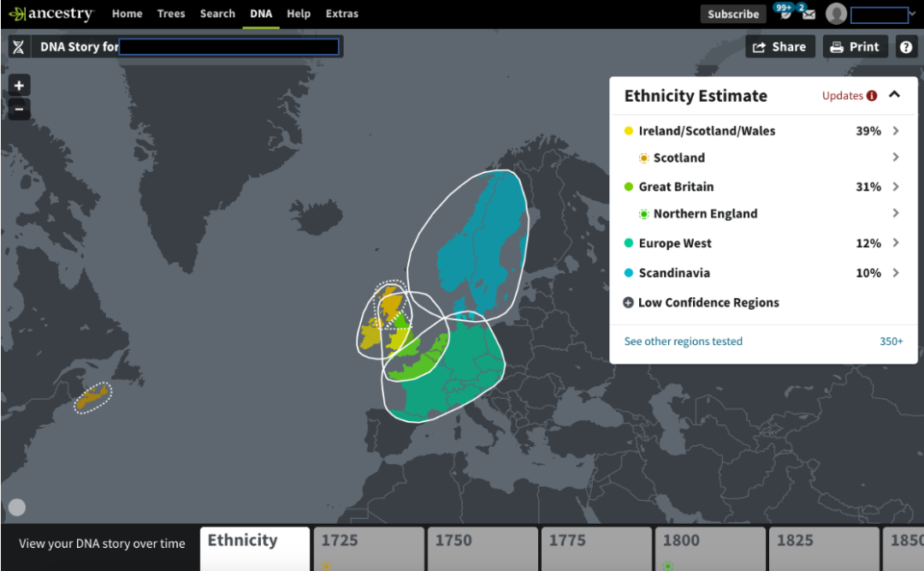Click the DNA strand icon beside DNA Story

(19, 46)
